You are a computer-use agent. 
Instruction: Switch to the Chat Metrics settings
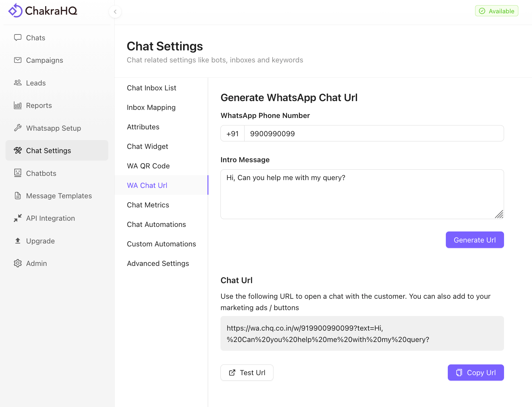tap(148, 205)
